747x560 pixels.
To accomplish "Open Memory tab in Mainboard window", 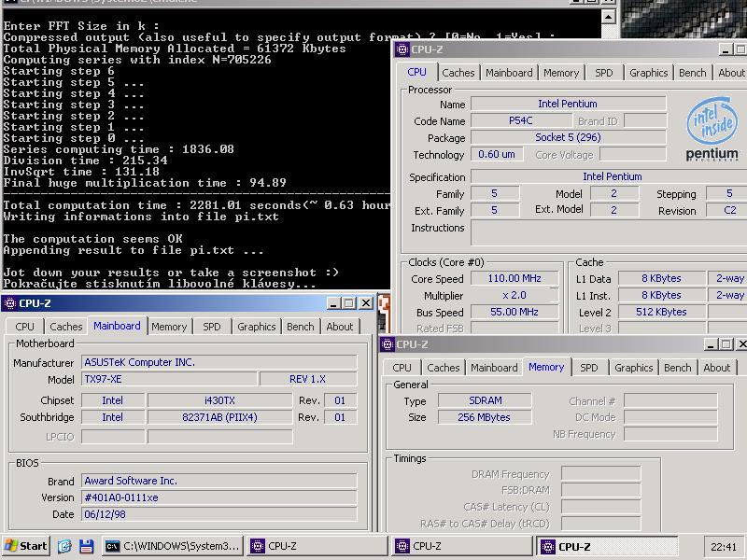I will 169,327.
